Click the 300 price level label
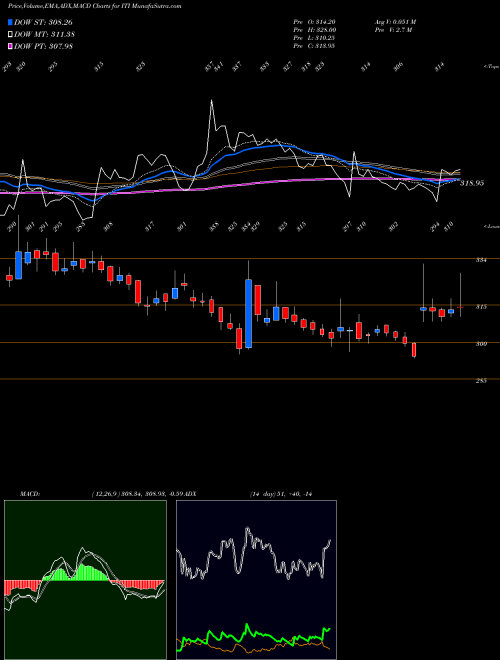Viewport: 500px width, 660px height. 481,344
